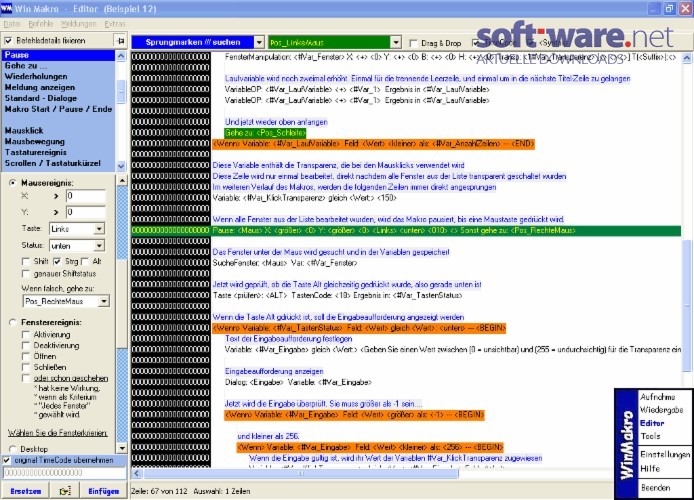The height and width of the screenshot is (500, 694).
Task: Check the Aktivierung checkbox
Action: (x=26, y=335)
